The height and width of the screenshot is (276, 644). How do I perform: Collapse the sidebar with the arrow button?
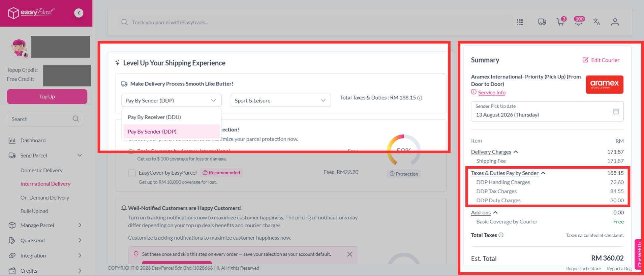(x=79, y=13)
